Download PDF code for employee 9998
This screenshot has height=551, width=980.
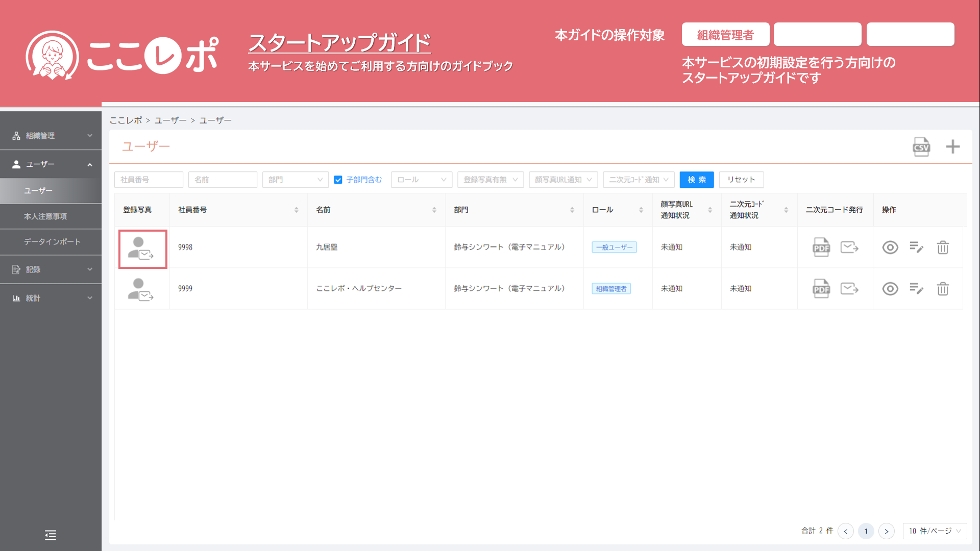tap(821, 247)
